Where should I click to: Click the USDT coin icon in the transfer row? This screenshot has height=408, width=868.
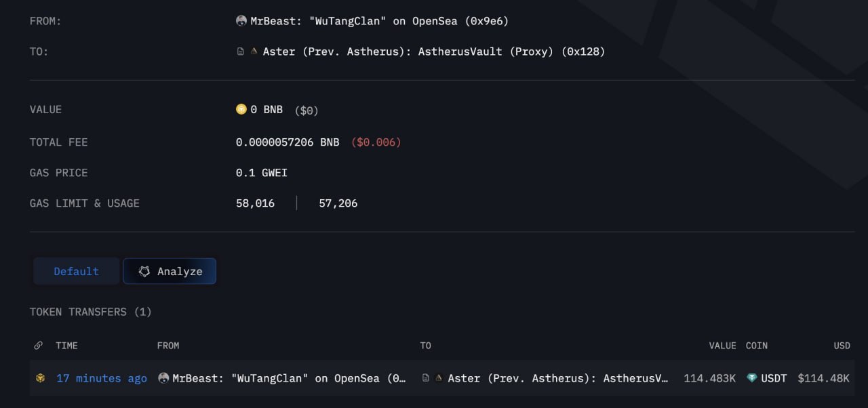[751, 378]
